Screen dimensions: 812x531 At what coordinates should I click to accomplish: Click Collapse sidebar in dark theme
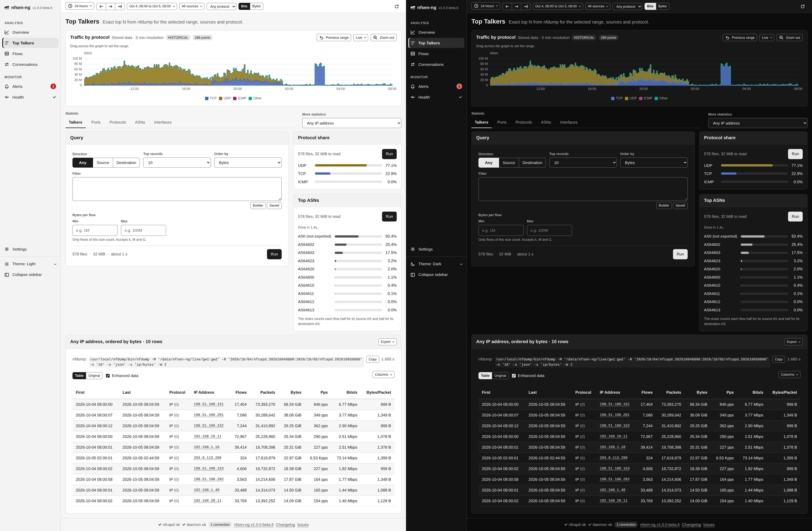(x=436, y=275)
